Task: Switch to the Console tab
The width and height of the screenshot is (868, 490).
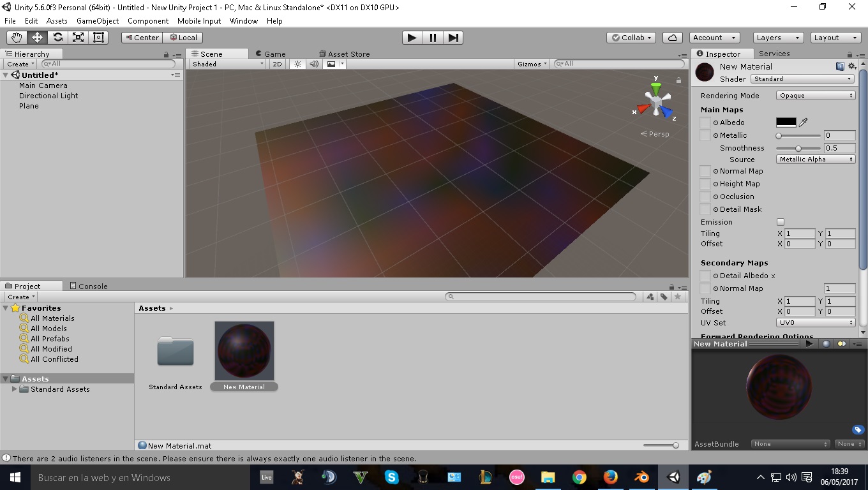Action: point(89,286)
